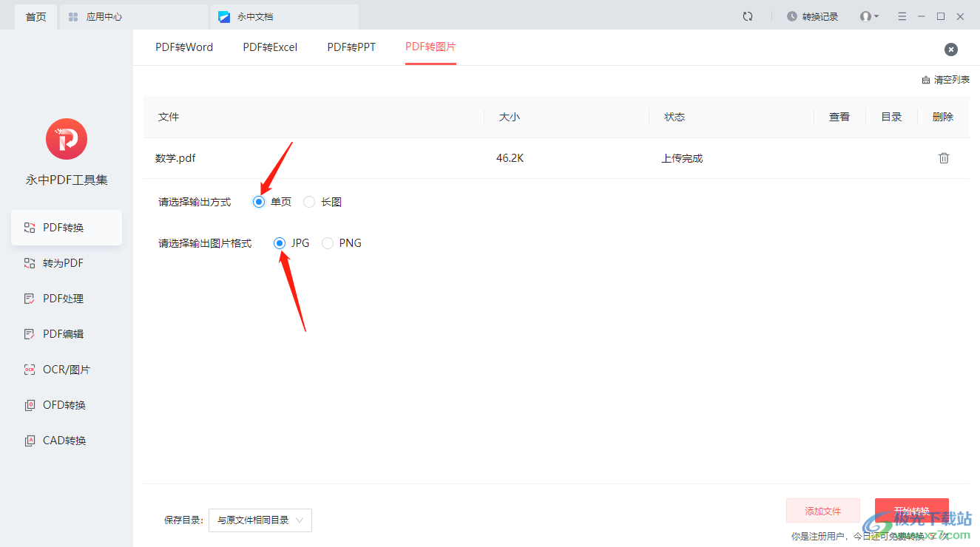Click the 数学.pdf file name
Screen dimensions: 980x547
pyautogui.click(x=175, y=158)
